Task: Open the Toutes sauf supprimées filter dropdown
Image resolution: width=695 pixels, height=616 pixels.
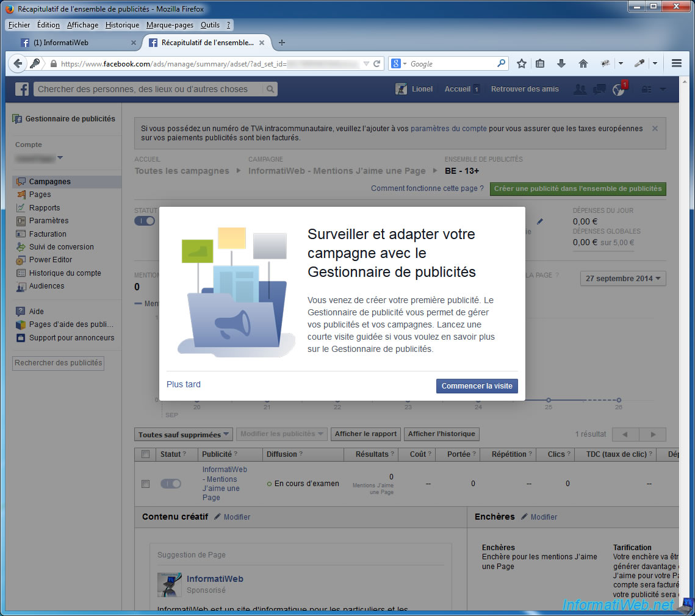Action: pos(183,434)
